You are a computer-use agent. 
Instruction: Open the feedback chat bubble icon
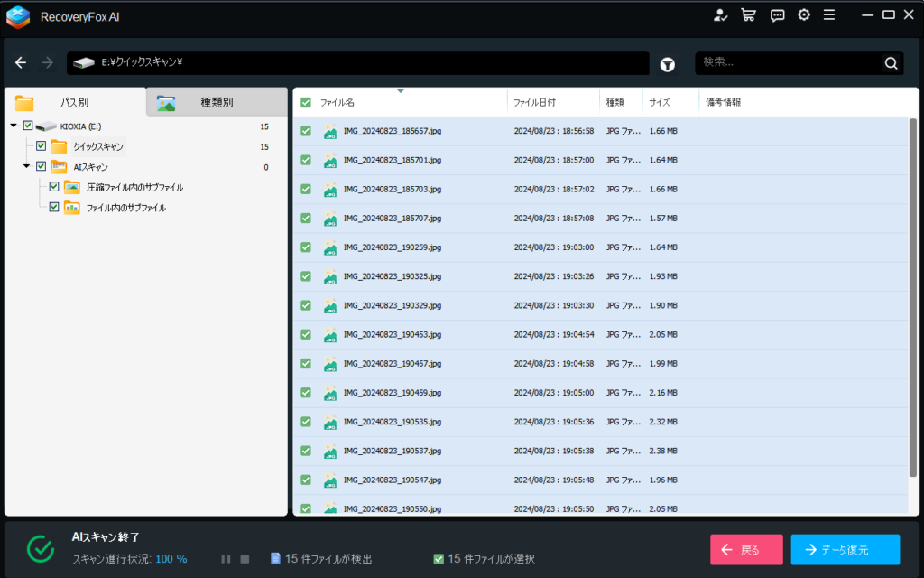coord(777,14)
